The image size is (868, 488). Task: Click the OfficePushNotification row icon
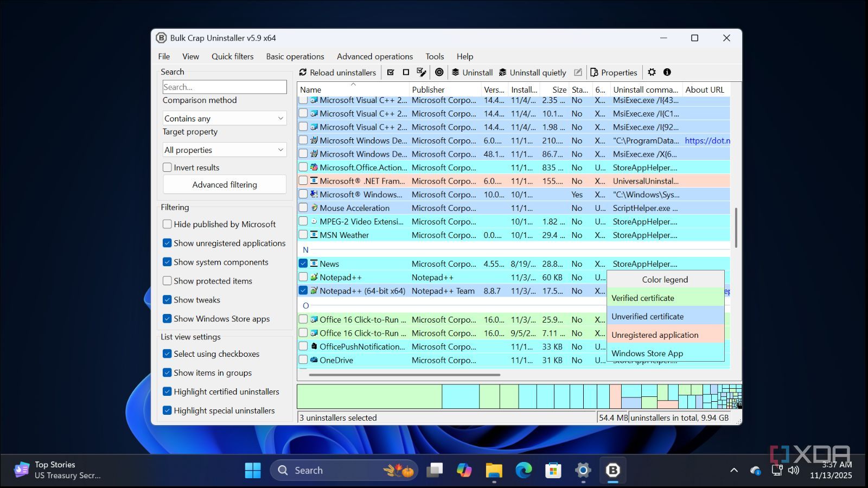[x=314, y=346]
